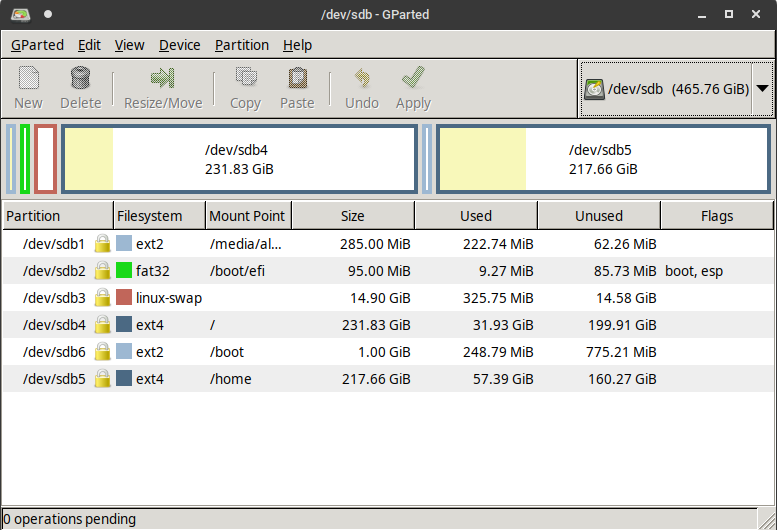
Task: Click the GParted app icon in title bar
Action: pos(21,14)
